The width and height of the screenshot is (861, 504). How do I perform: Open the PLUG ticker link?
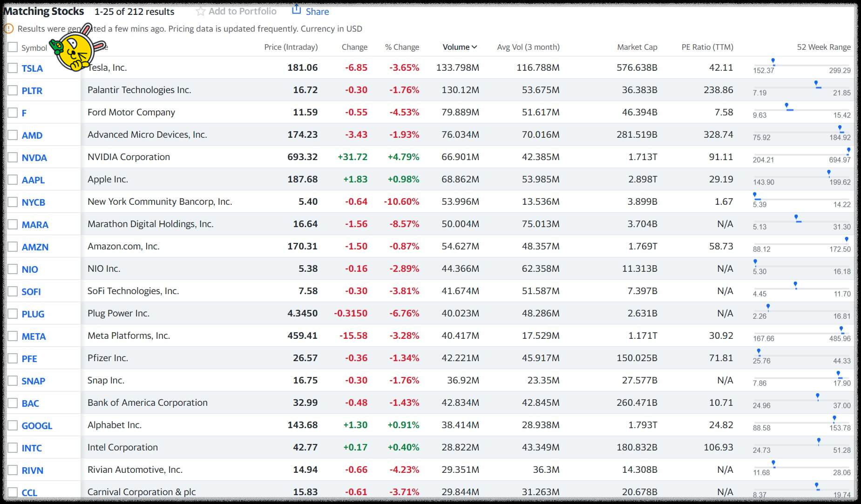pyautogui.click(x=33, y=314)
